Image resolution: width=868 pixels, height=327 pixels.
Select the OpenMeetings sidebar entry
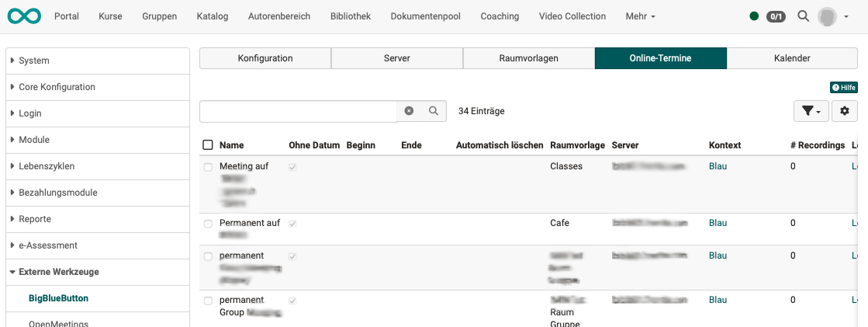[x=59, y=324]
